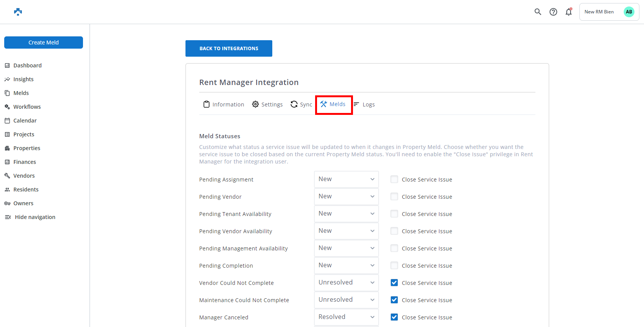
Task: Open the Manager Canceled status dropdown
Action: coord(346,317)
